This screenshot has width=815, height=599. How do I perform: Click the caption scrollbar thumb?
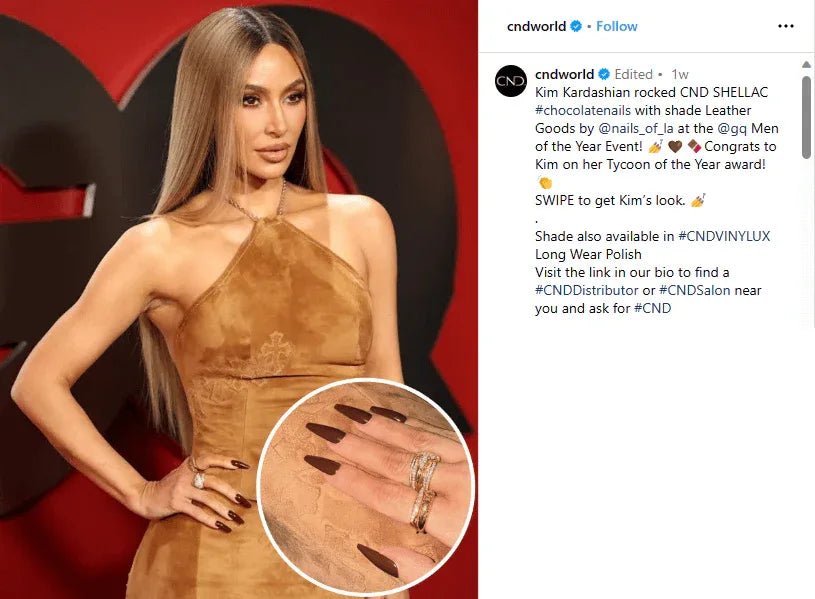click(806, 117)
